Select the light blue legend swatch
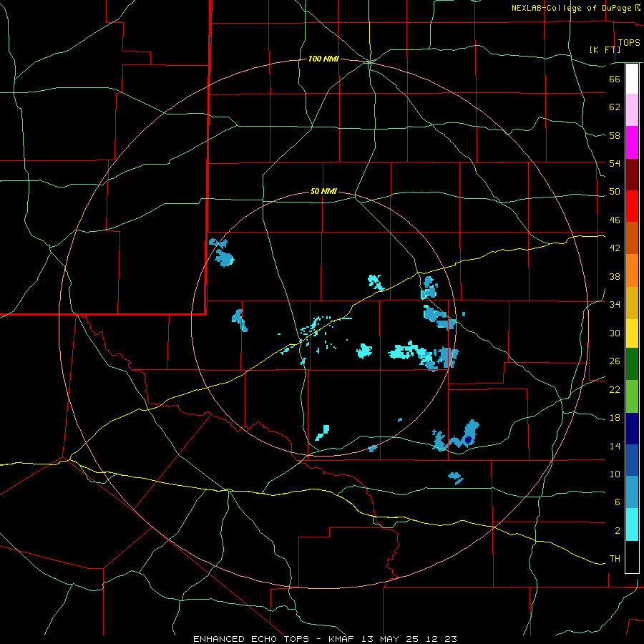The height and width of the screenshot is (644, 644). [x=632, y=492]
